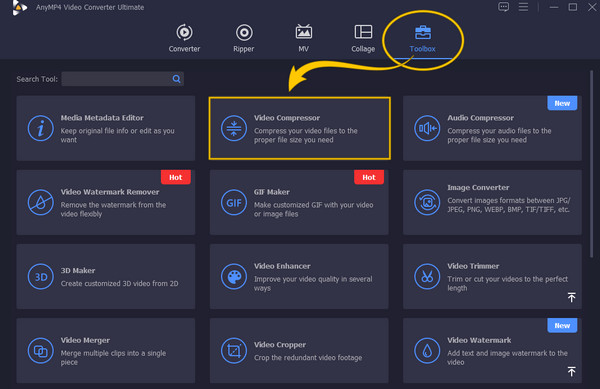Click the Image Converter icon

point(427,202)
